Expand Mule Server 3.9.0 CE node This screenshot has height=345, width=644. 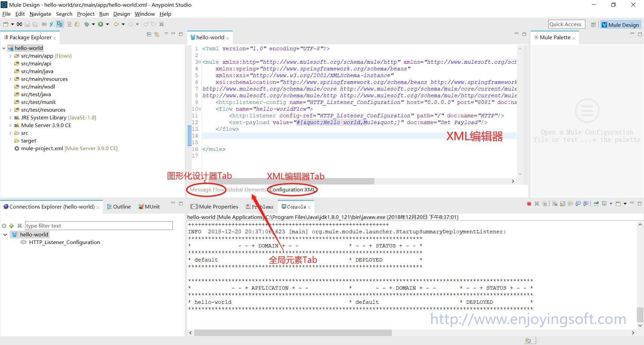(x=10, y=125)
